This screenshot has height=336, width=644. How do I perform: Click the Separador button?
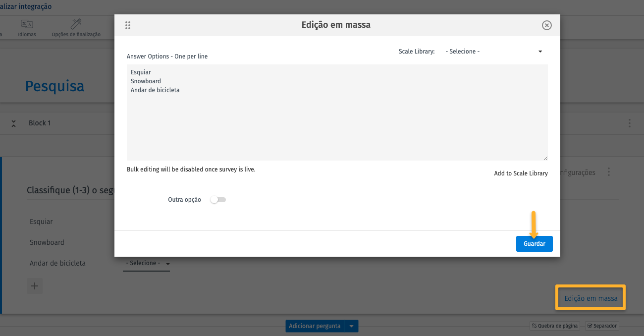click(602, 326)
